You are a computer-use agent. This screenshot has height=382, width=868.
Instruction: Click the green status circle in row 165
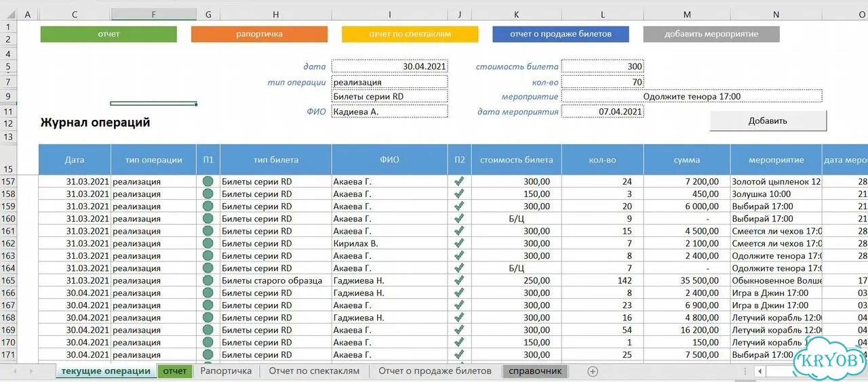[x=208, y=280]
